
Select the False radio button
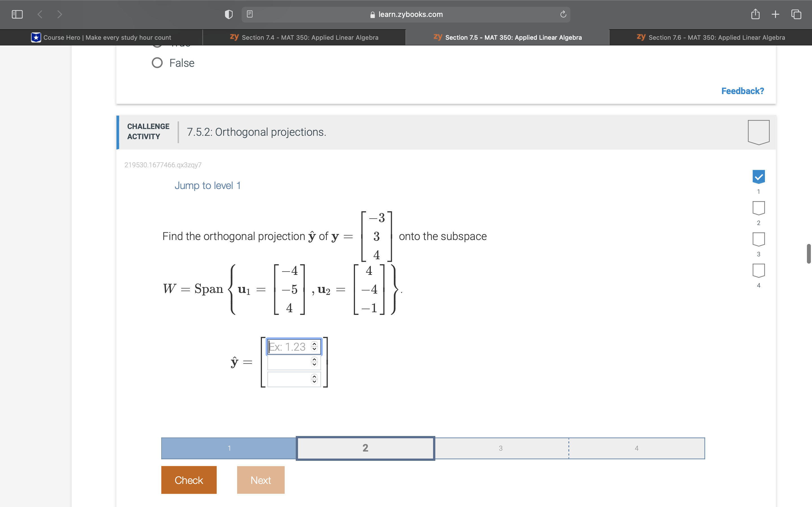[157, 63]
